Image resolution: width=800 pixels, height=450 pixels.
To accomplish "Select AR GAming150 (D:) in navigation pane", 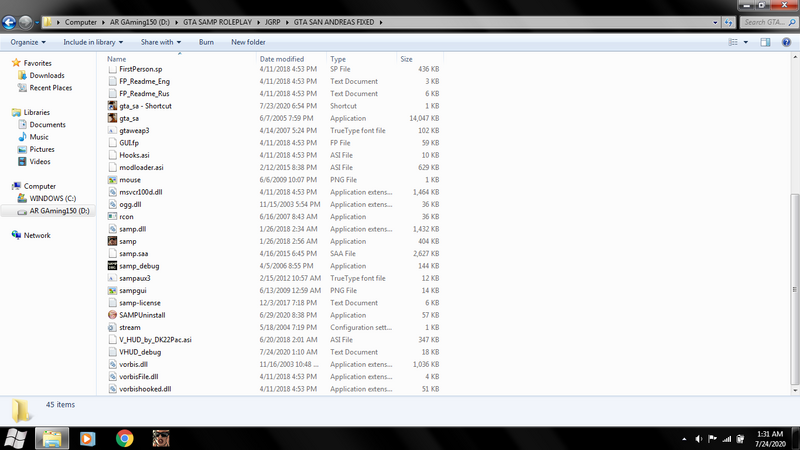I will click(x=59, y=211).
